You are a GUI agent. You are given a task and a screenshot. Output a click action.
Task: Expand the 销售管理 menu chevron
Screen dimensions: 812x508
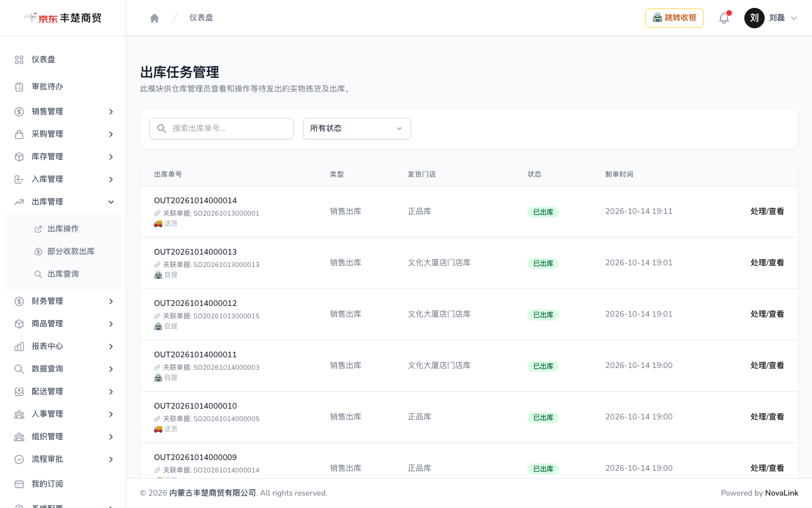tap(111, 112)
